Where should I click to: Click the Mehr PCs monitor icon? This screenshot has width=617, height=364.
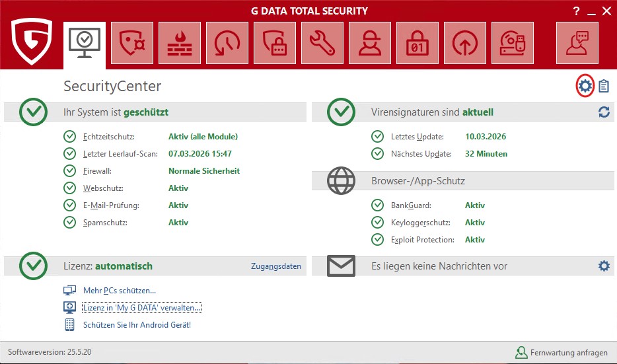coord(69,291)
